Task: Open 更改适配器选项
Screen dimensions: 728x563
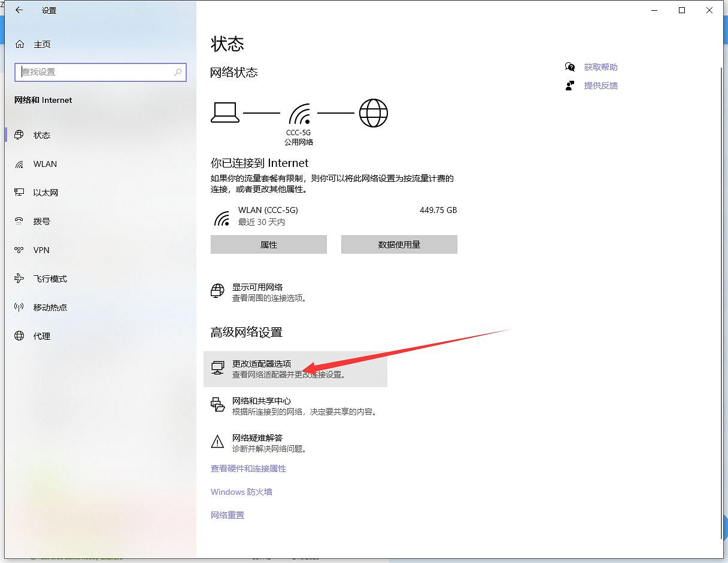Action: click(x=262, y=364)
